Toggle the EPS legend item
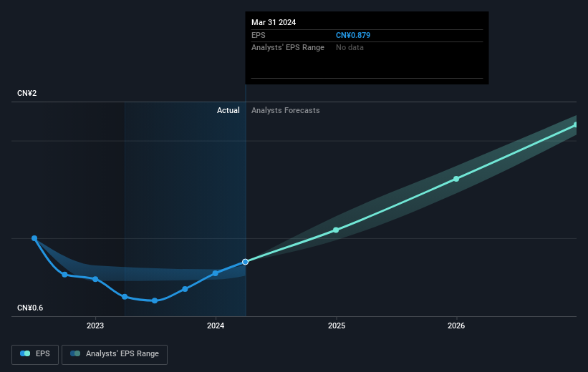The height and width of the screenshot is (372, 588). point(35,354)
